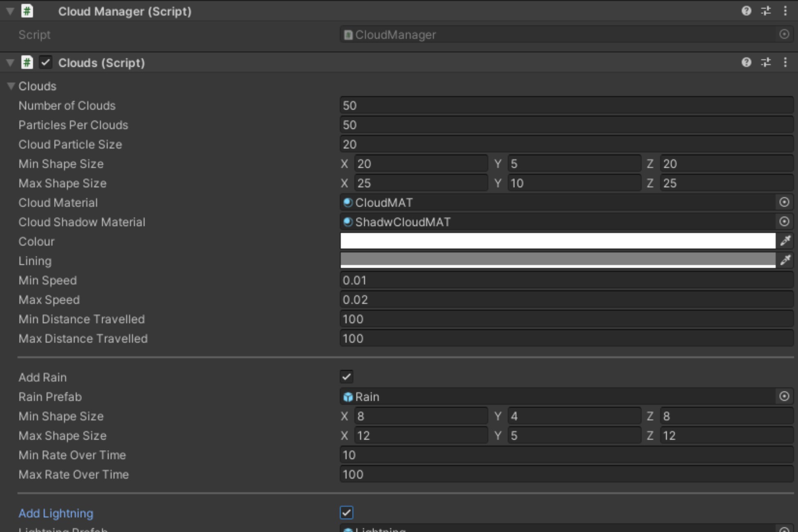This screenshot has width=798, height=532.
Task: Pick object for Cloud Shadow Material field
Action: tap(784, 221)
